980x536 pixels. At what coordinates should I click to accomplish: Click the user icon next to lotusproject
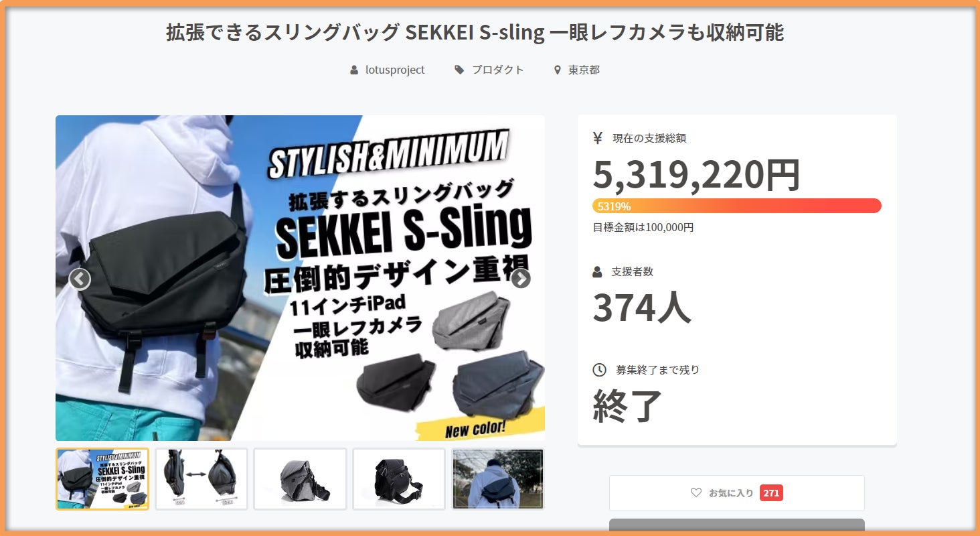pyautogui.click(x=354, y=70)
